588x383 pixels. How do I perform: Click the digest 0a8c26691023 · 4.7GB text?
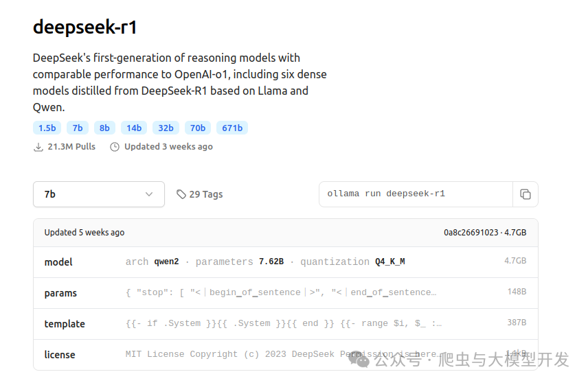tap(485, 233)
